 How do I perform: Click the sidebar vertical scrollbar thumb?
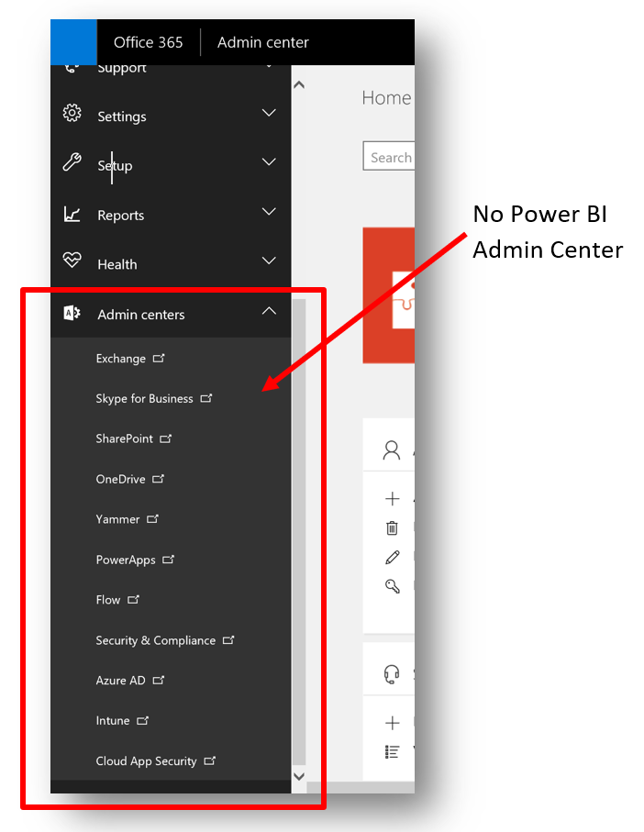[299, 532]
